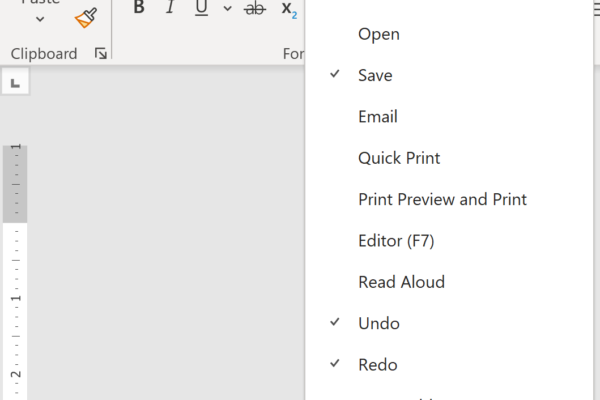600x400 pixels.
Task: Select the Format Painter brush
Action: (x=86, y=18)
